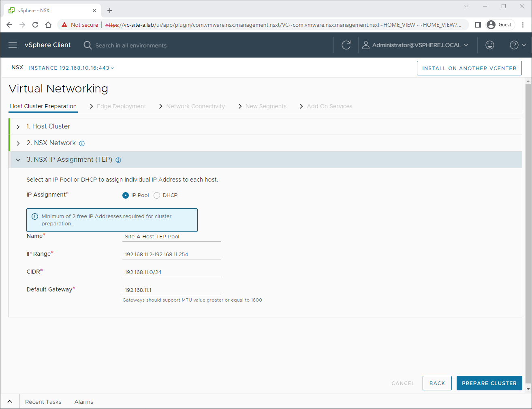532x409 pixels.
Task: Collapse the 3. NSX IP Assignment section
Action: (x=18, y=160)
